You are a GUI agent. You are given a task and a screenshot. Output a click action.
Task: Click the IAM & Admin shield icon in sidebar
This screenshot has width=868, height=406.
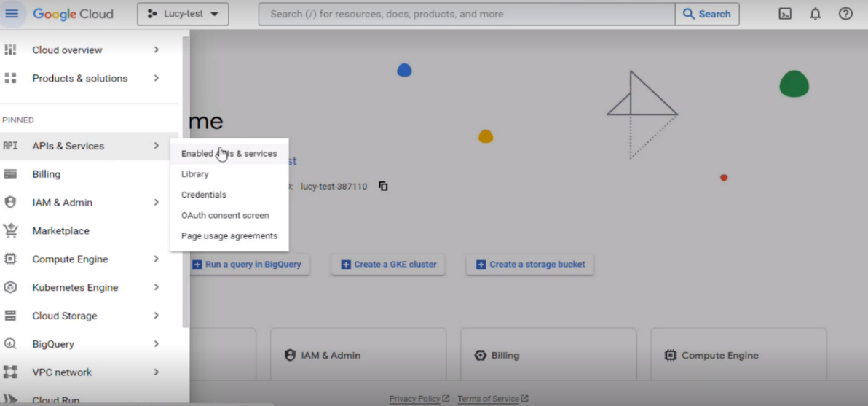tap(10, 202)
